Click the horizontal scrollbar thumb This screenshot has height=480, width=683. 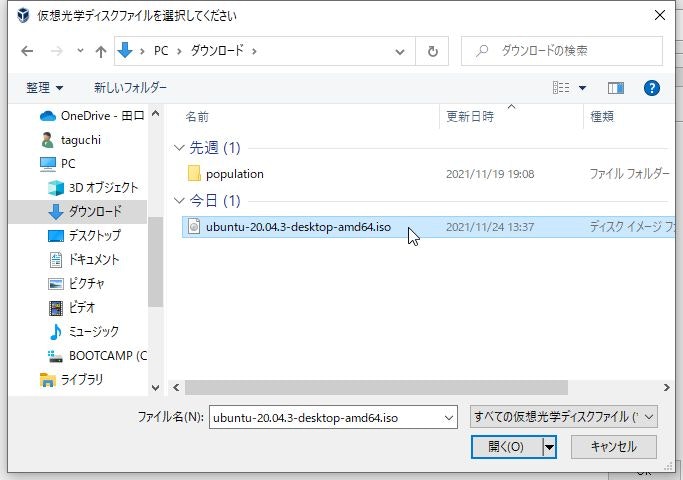click(x=376, y=388)
